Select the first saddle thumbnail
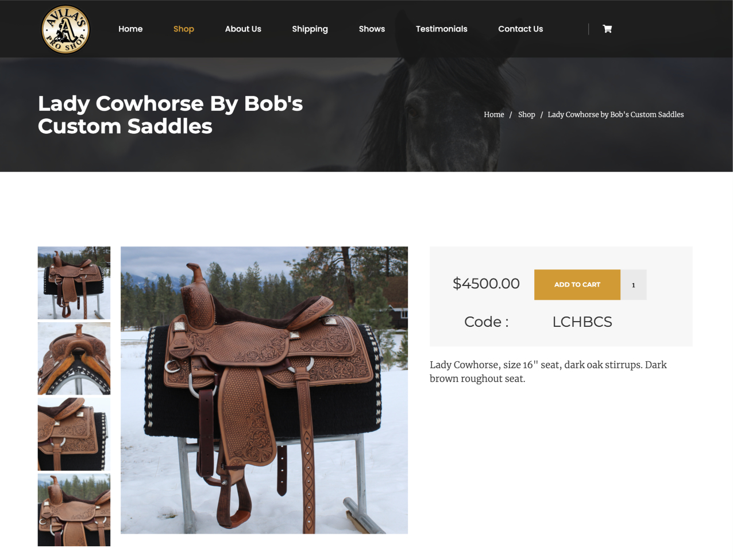Image resolution: width=733 pixels, height=560 pixels. click(x=74, y=283)
